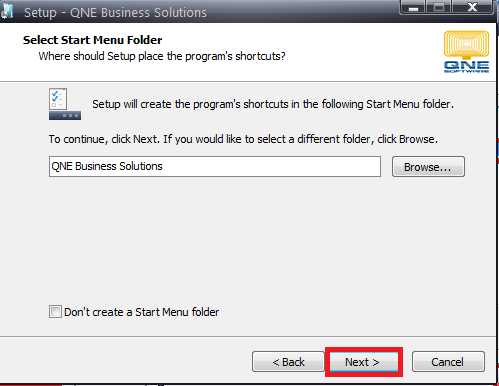499x386 pixels.
Task: Click the disabled maximize window button
Action: coord(439,7)
